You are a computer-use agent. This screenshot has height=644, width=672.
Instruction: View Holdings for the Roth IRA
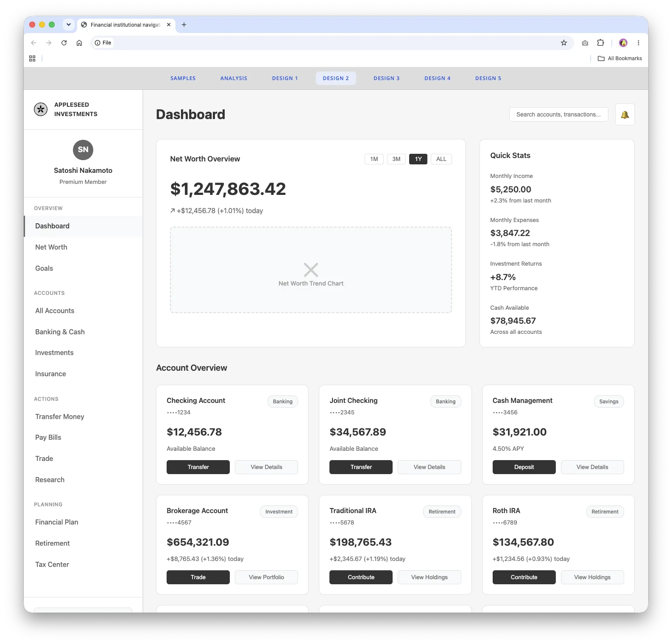pyautogui.click(x=592, y=577)
